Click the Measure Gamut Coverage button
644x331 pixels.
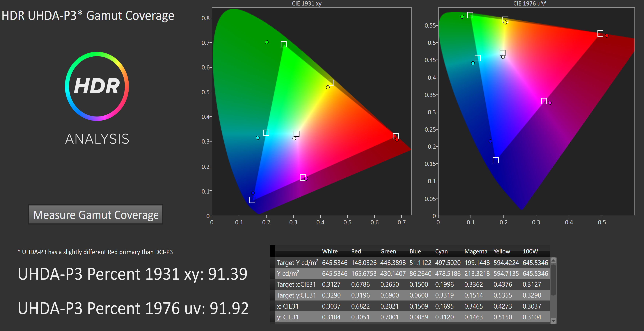pyautogui.click(x=95, y=215)
